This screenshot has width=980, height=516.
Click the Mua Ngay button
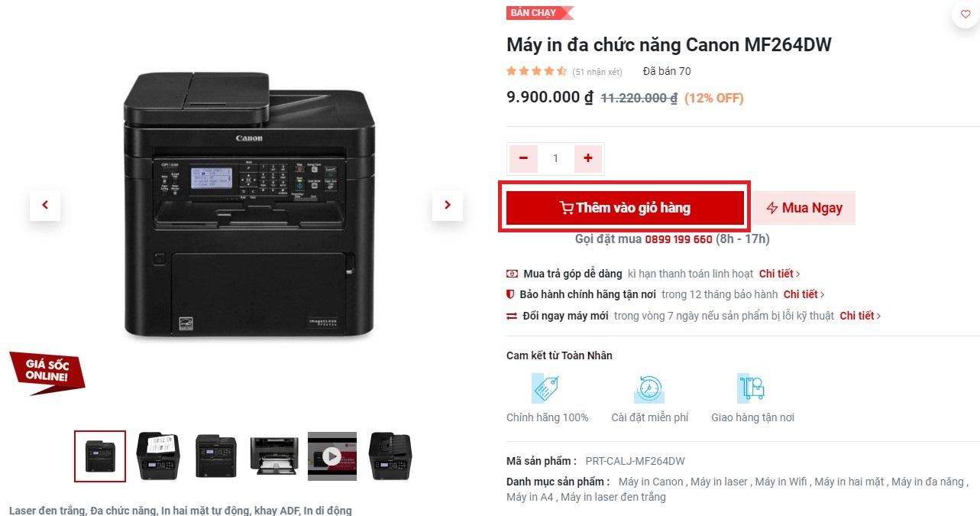[804, 208]
